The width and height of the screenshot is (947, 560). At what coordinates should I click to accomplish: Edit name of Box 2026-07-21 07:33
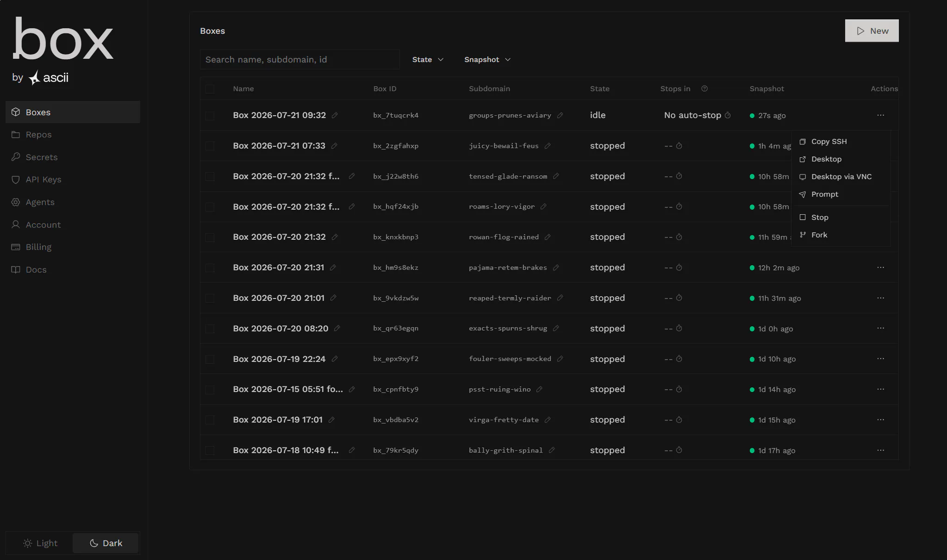pos(334,146)
